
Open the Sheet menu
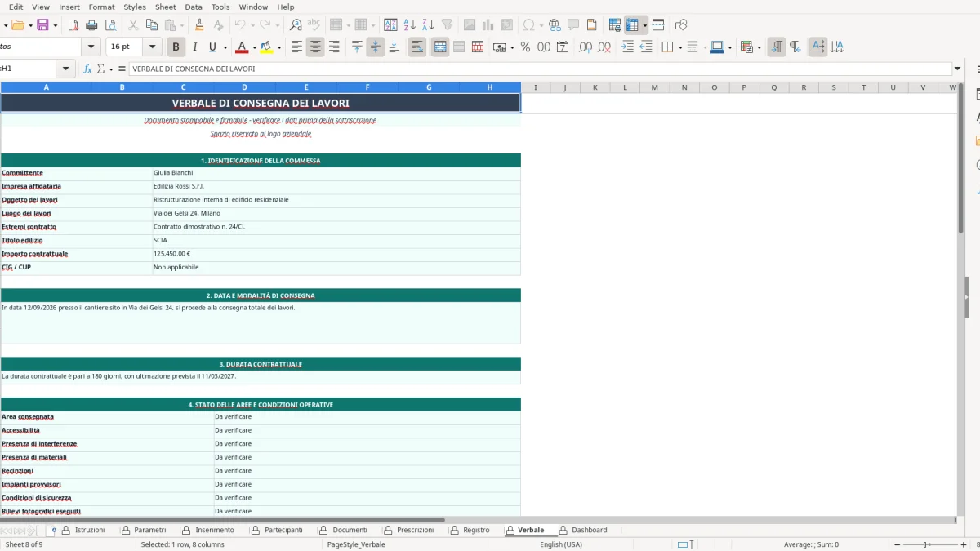pos(165,7)
